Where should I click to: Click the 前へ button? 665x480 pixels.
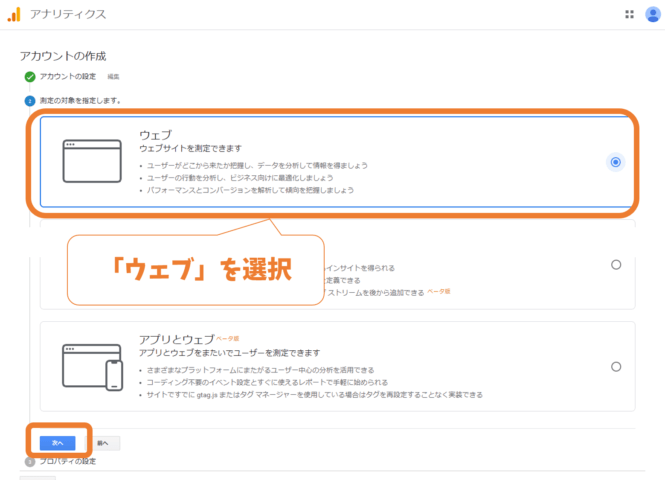[x=103, y=443]
